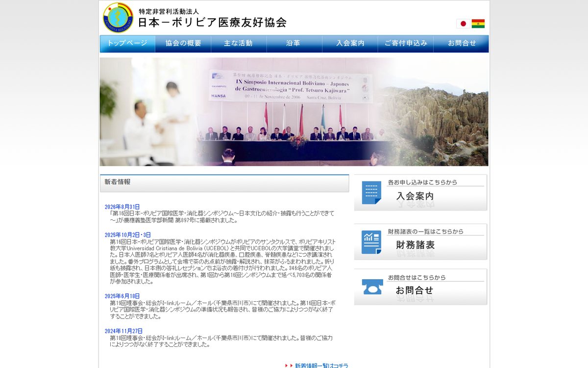Image resolution: width=588 pixels, height=368 pixels.
Task: Open the 沿革 menu item
Action: point(294,44)
